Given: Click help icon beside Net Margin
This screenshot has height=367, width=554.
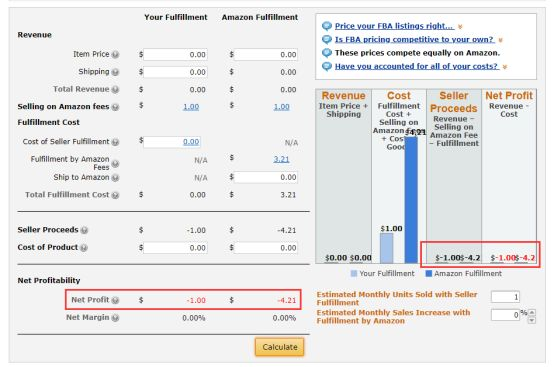Looking at the screenshot, I should click(115, 318).
